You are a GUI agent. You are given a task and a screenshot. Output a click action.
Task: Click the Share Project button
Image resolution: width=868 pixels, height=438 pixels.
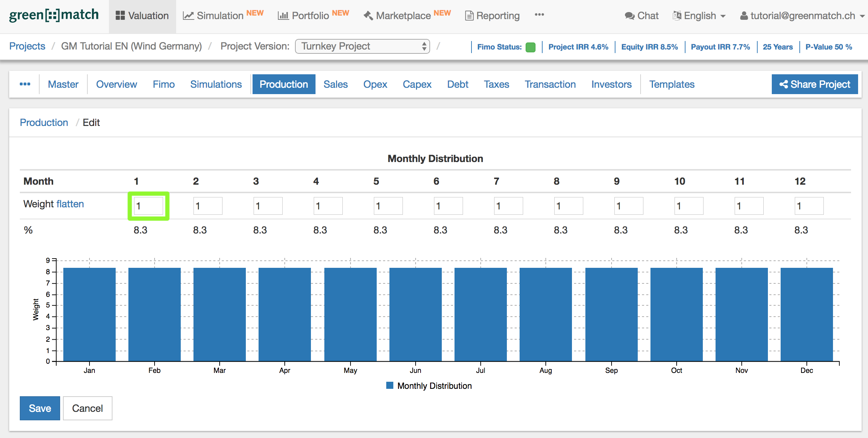coord(815,84)
